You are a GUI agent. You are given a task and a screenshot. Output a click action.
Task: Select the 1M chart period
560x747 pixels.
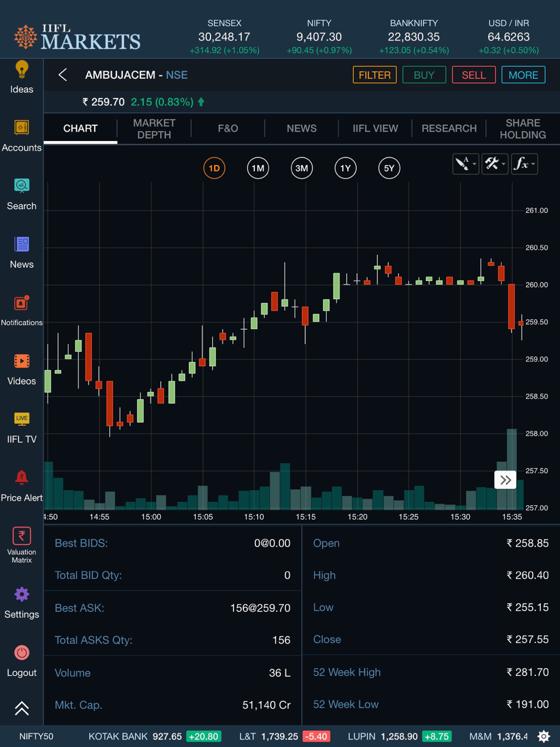coord(258,168)
